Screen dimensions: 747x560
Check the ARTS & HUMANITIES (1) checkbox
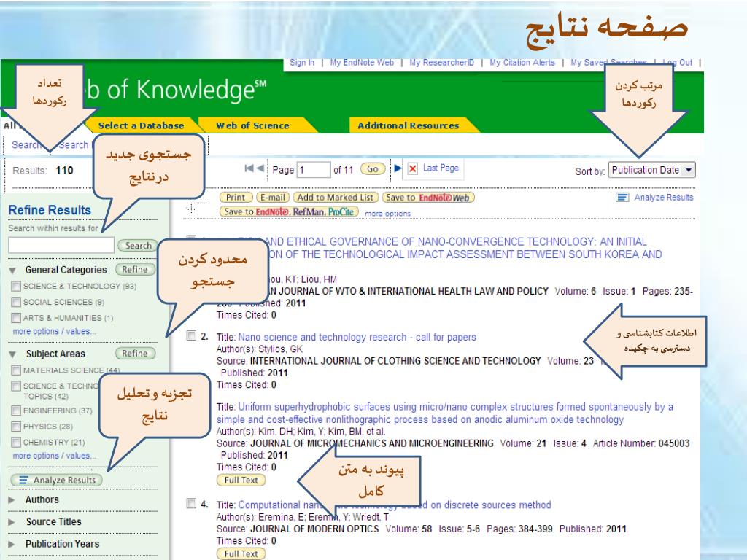click(x=16, y=318)
